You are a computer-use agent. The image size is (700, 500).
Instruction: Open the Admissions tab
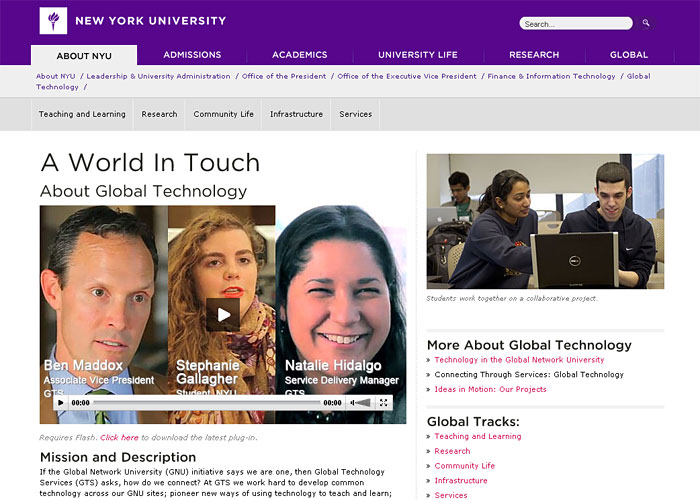click(192, 55)
